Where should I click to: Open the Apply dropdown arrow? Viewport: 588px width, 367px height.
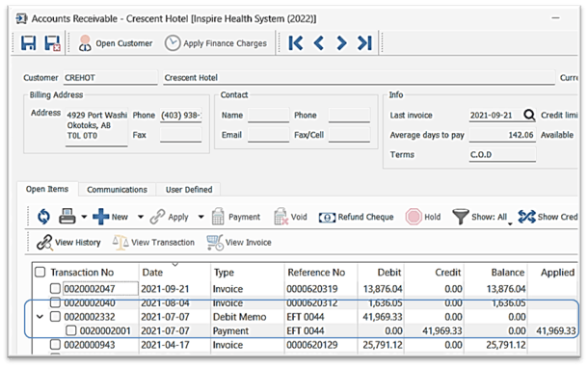(x=201, y=217)
